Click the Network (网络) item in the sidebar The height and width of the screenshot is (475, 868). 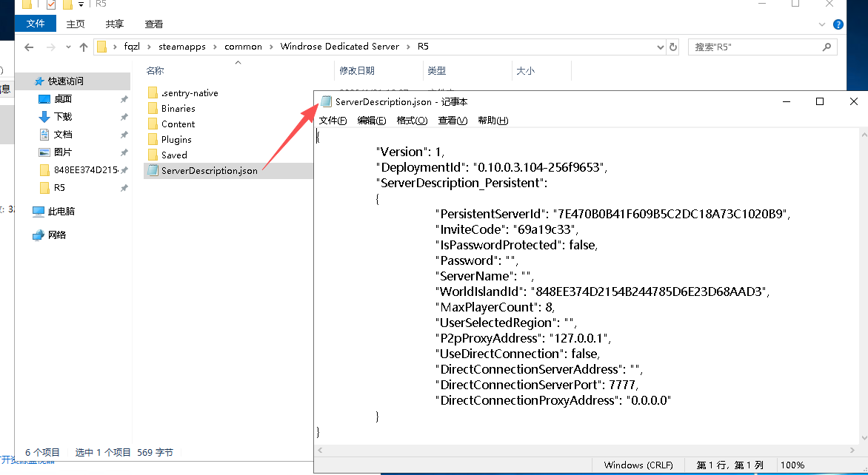pyautogui.click(x=57, y=235)
